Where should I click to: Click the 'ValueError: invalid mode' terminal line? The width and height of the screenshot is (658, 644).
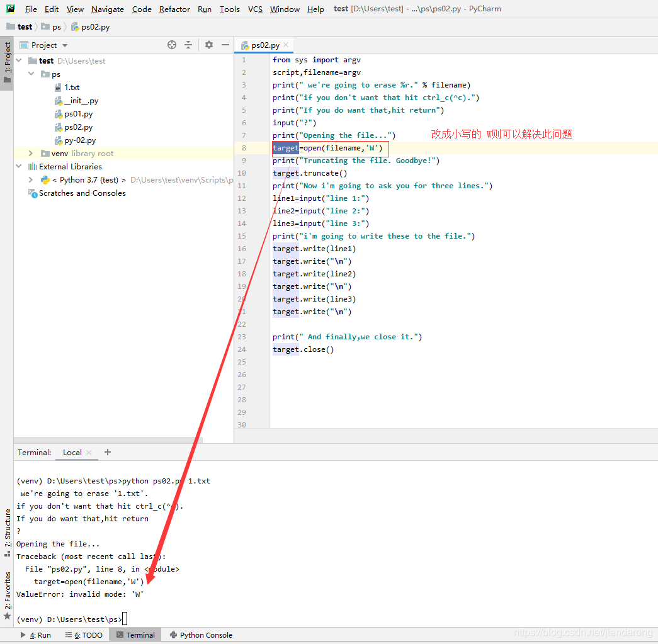click(x=80, y=594)
